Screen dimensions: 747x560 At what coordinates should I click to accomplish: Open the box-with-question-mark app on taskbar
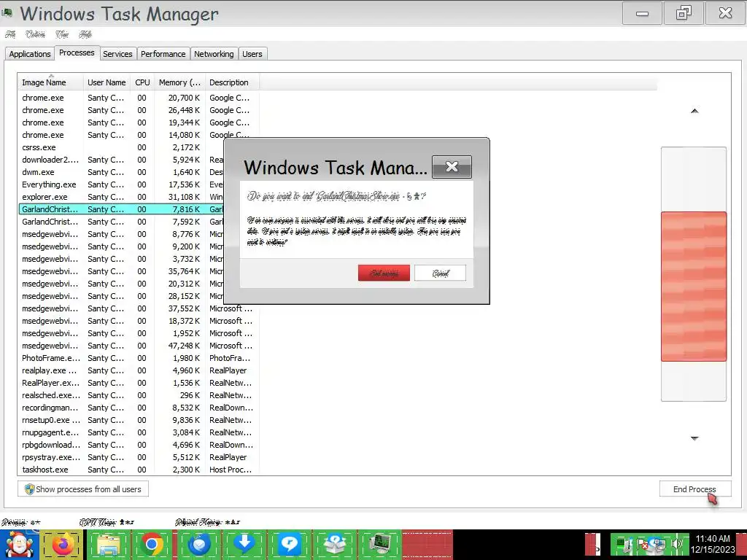point(335,545)
